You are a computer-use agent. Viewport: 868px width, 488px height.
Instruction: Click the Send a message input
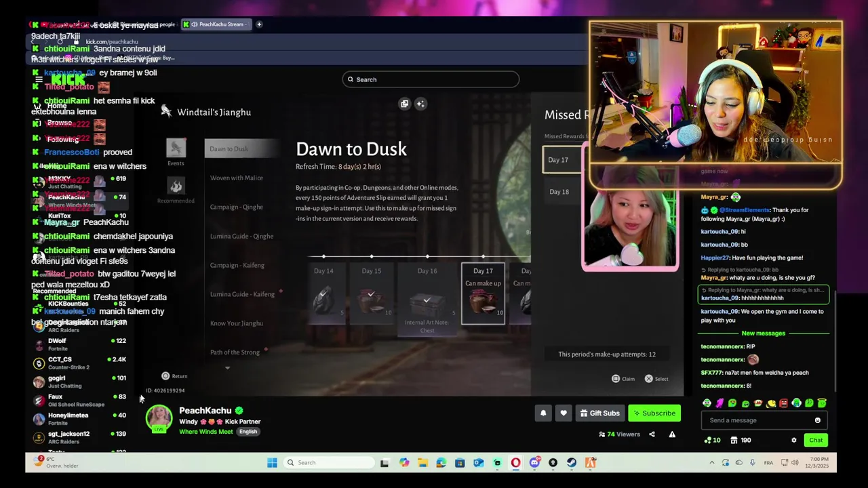(764, 420)
